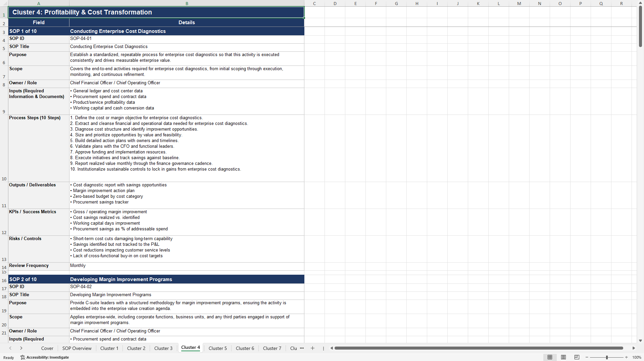Click the horizontal scrollbar thumb
The width and height of the screenshot is (644, 361).
[479, 348]
